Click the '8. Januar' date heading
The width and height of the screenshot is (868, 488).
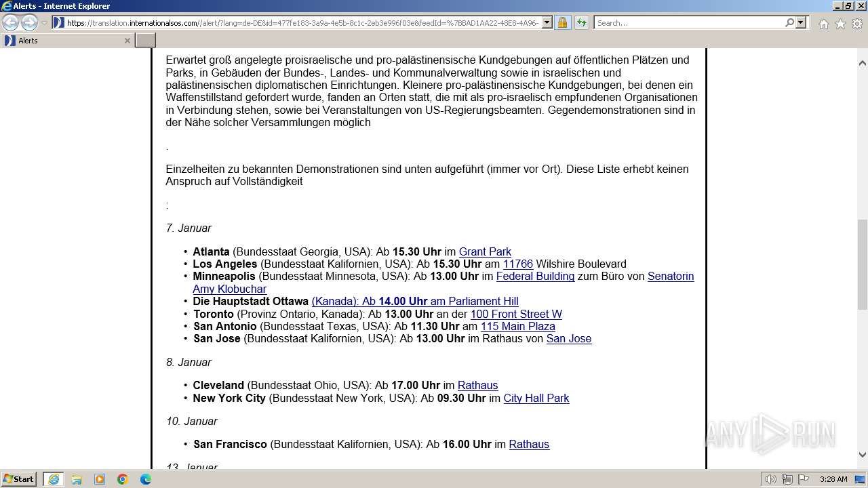point(189,362)
